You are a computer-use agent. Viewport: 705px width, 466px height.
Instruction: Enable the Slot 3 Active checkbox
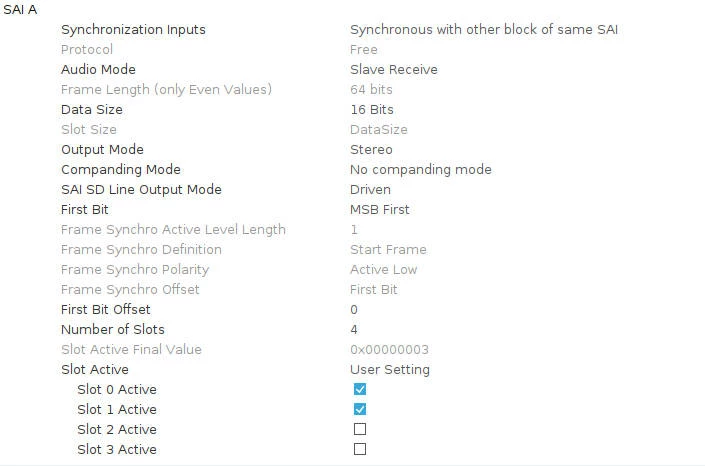coord(360,449)
